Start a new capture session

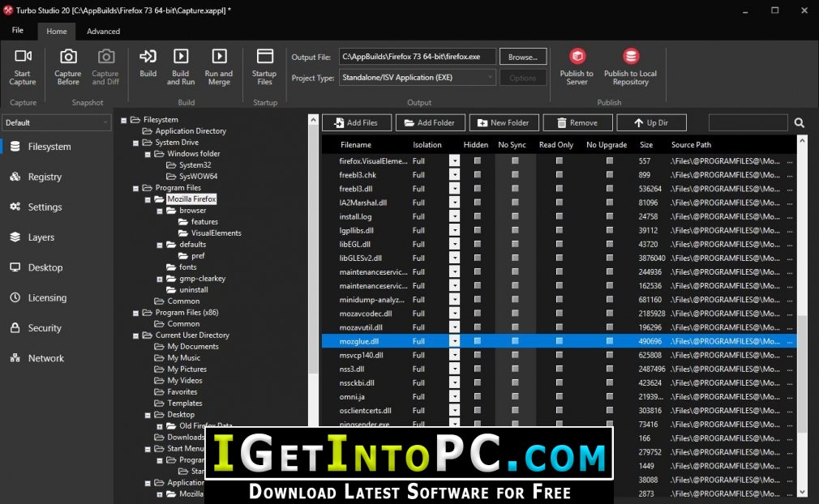point(23,66)
